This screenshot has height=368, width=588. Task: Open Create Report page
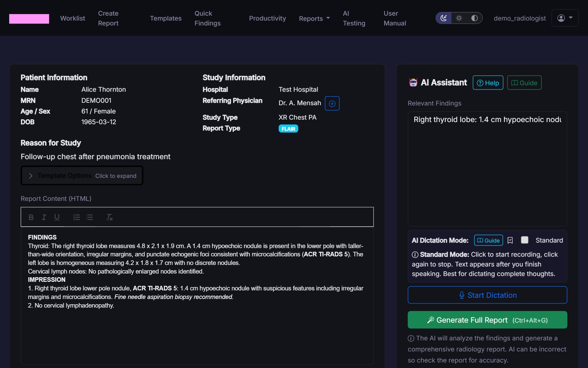pos(108,18)
